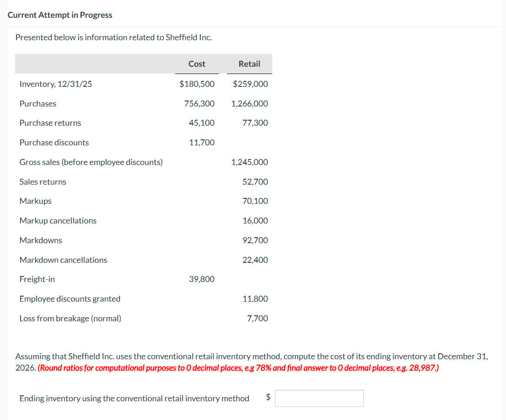The height and width of the screenshot is (420, 506).
Task: Click the 7,700 breakage loss value
Action: tap(258, 319)
